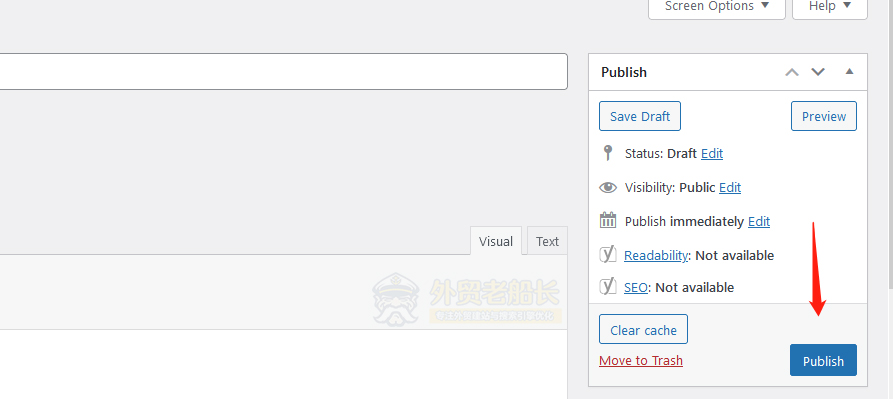Image resolution: width=893 pixels, height=399 pixels.
Task: Open the SEO link
Action: coord(636,287)
